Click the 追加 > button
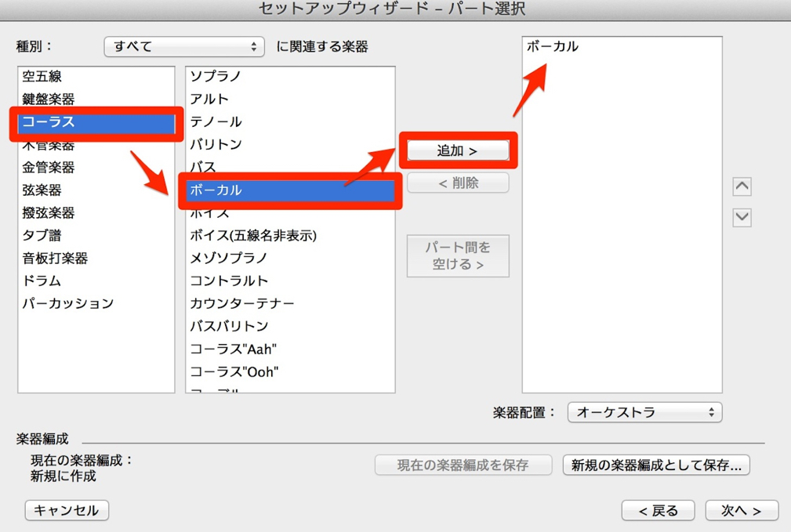The width and height of the screenshot is (791, 532). pyautogui.click(x=458, y=150)
